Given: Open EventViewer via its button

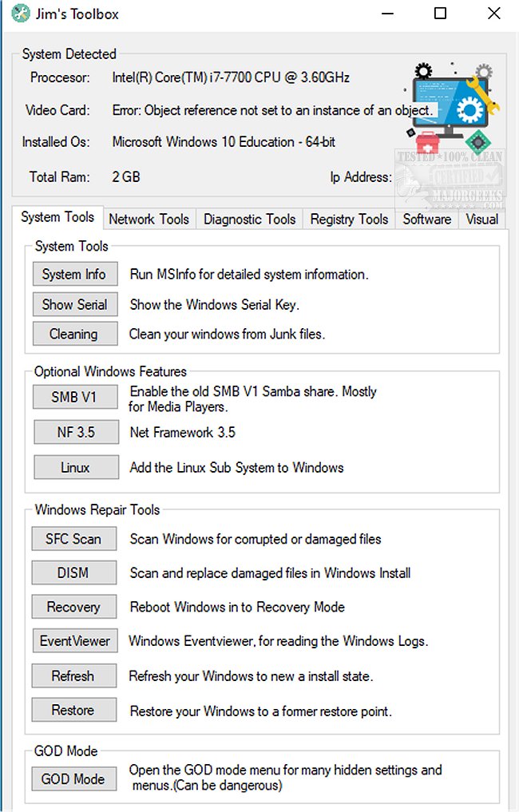Looking at the screenshot, I should coord(74,641).
